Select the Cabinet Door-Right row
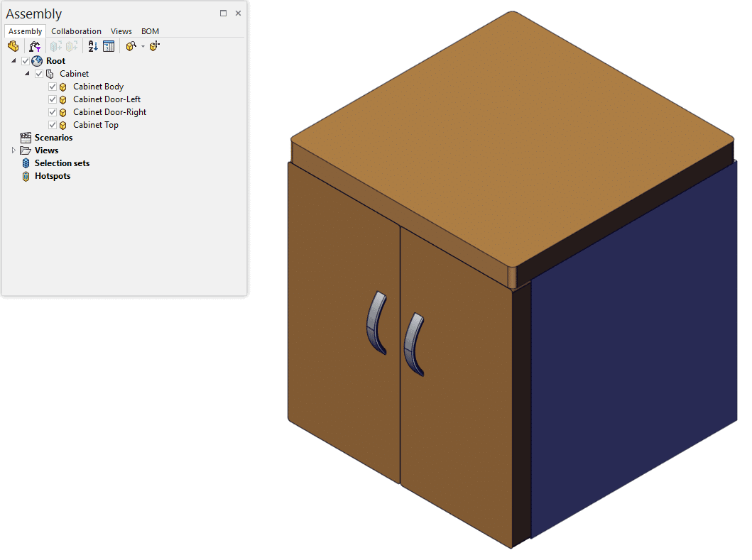Viewport: 752px width, 560px height. click(109, 112)
